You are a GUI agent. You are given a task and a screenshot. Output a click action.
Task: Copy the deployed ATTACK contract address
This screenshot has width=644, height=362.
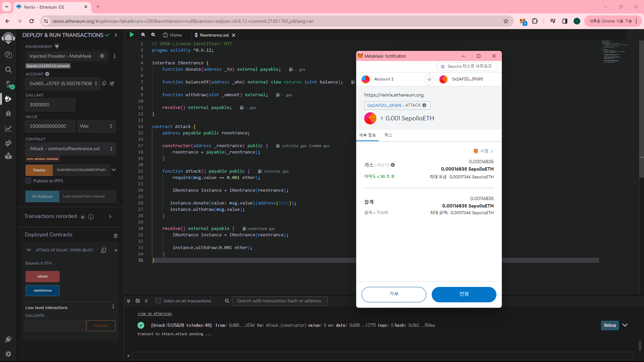pyautogui.click(x=104, y=250)
